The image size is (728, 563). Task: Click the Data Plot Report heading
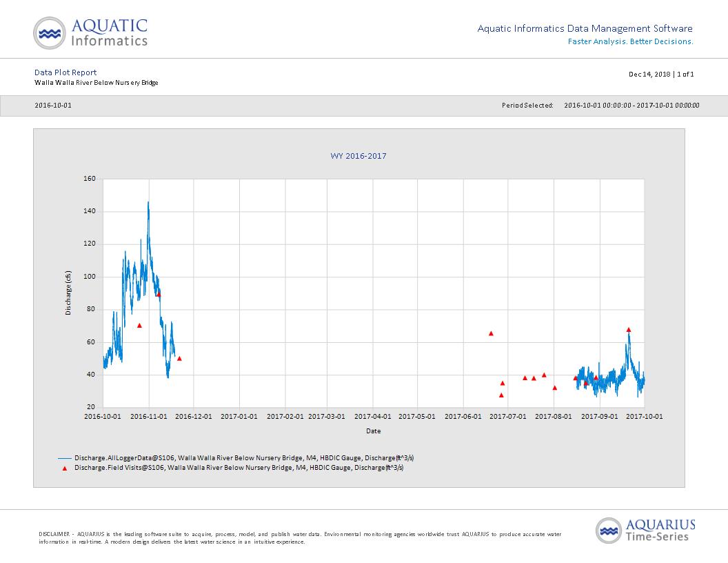click(65, 72)
